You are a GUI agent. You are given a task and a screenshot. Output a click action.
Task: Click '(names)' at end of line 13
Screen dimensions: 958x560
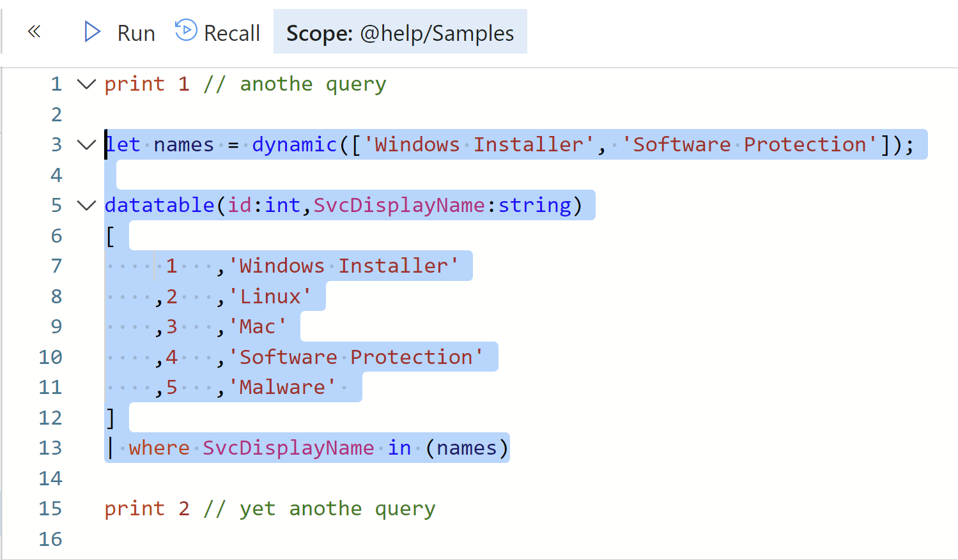(467, 448)
